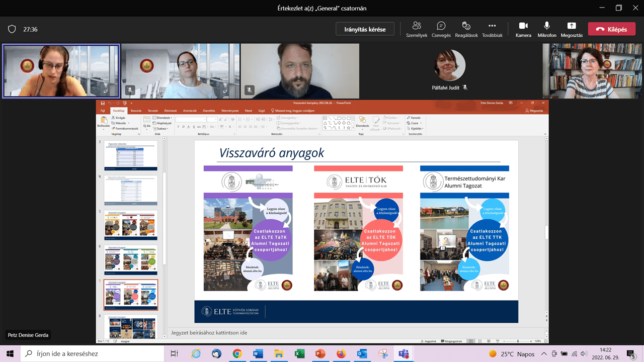644x362 pixels.
Task: Click Alaphelyzet to reset slide
Action: pyautogui.click(x=163, y=123)
